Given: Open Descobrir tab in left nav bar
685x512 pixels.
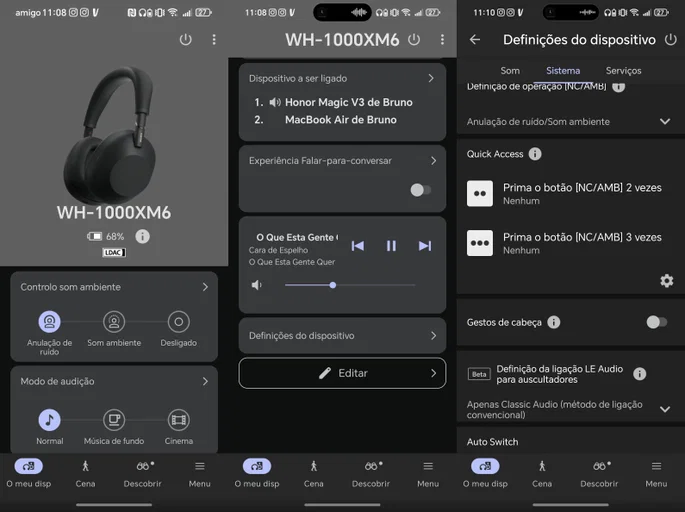Looking at the screenshot, I should (x=142, y=474).
